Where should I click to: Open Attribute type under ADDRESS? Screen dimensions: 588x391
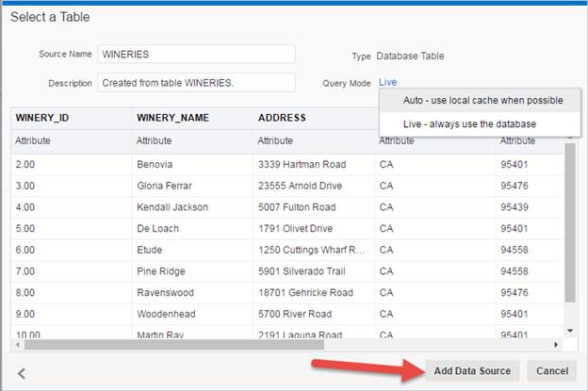(x=275, y=140)
